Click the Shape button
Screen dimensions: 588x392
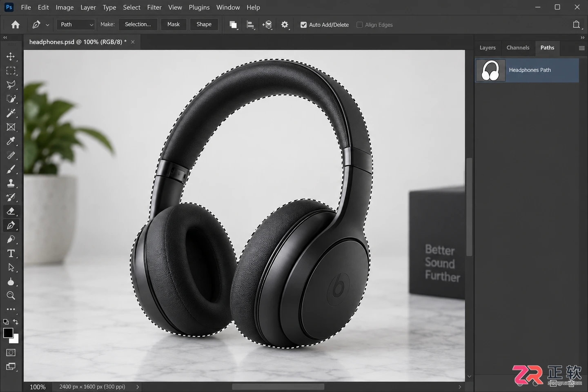tap(204, 24)
